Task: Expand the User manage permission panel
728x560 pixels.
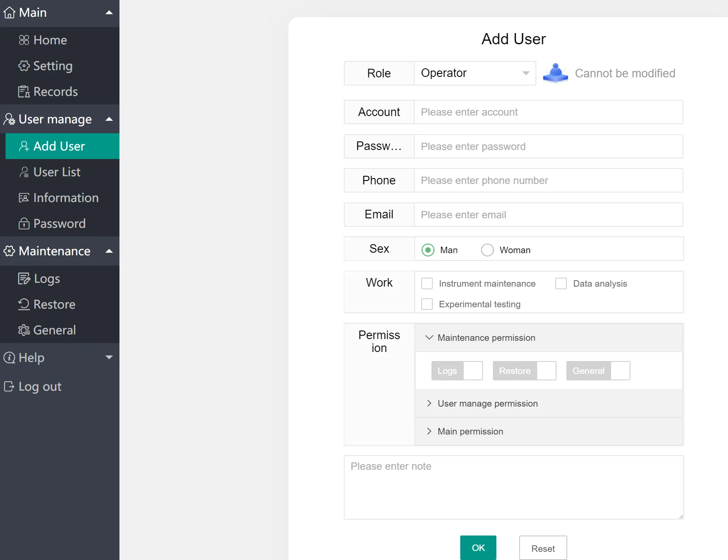Action: (549, 404)
